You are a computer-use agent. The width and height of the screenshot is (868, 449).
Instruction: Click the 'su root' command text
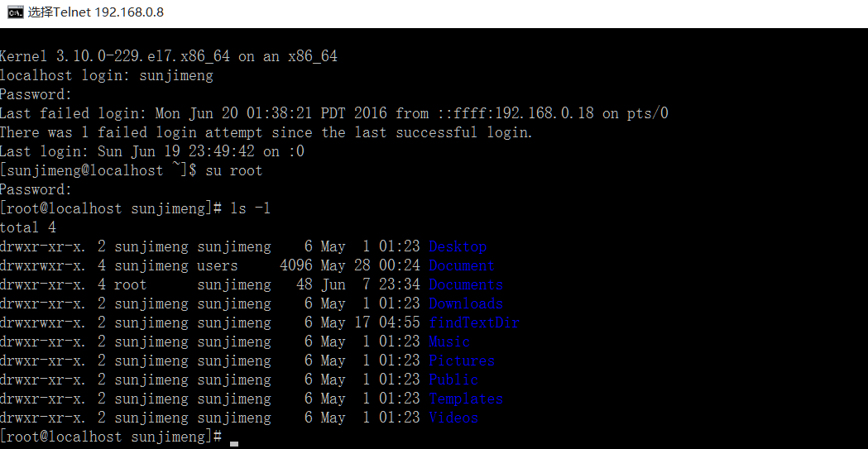point(233,170)
